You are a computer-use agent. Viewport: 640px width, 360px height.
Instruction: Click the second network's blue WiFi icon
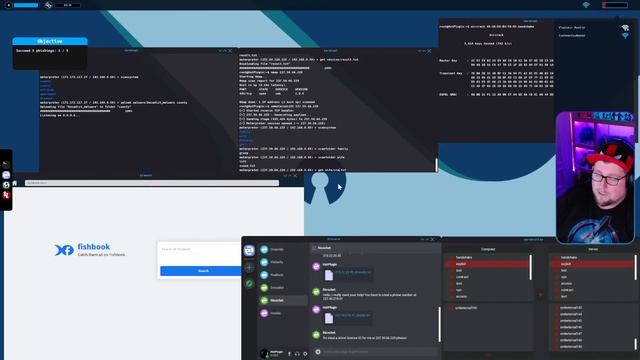[x=625, y=36]
